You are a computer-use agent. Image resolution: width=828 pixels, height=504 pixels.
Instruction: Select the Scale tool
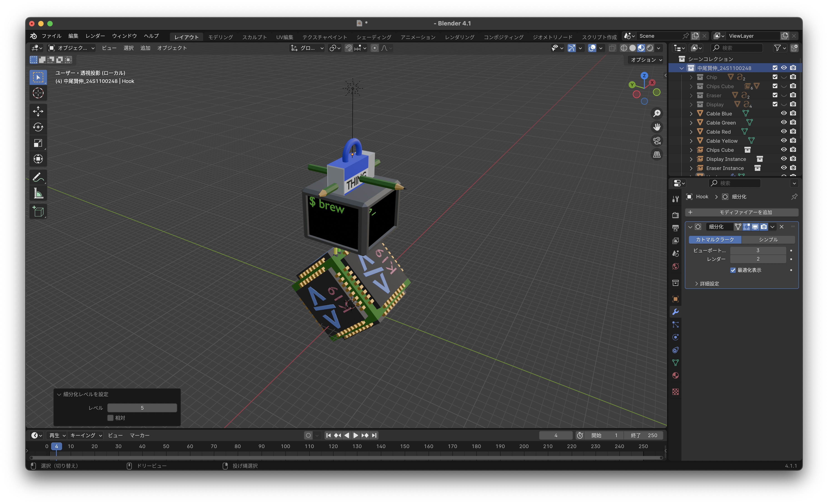[x=38, y=143]
